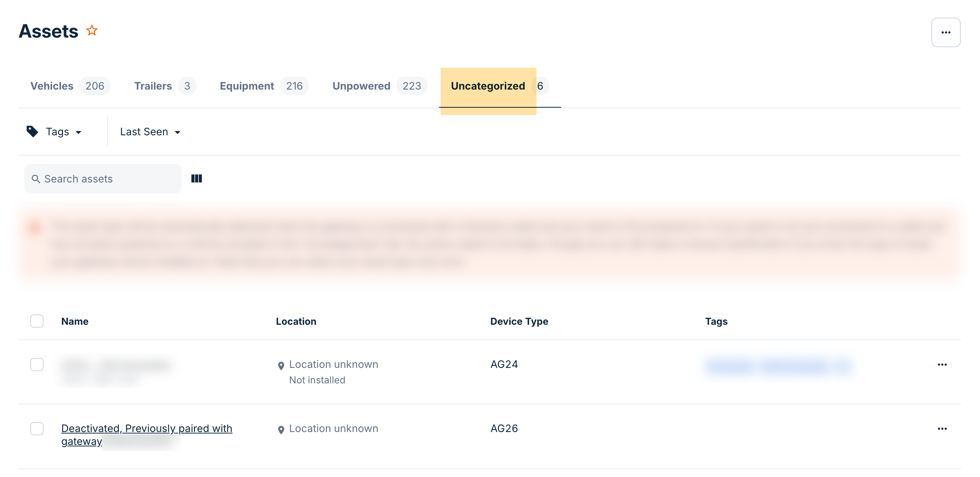Switch to the Vehicles tab
Screen dimensions: 980x477
[52, 86]
